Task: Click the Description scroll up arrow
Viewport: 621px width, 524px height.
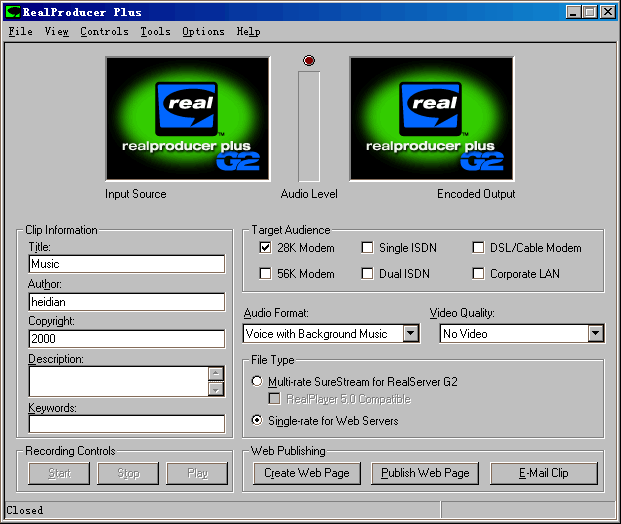Action: tap(215, 374)
